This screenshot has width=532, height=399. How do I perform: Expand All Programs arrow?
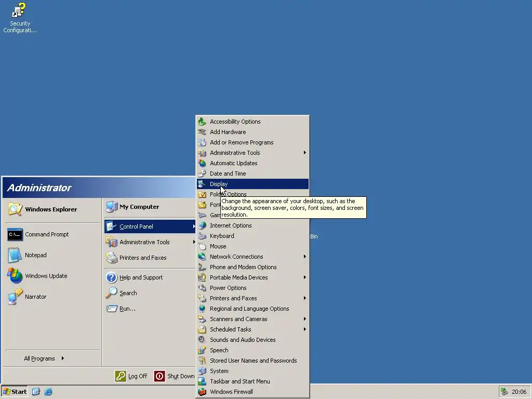(x=63, y=358)
